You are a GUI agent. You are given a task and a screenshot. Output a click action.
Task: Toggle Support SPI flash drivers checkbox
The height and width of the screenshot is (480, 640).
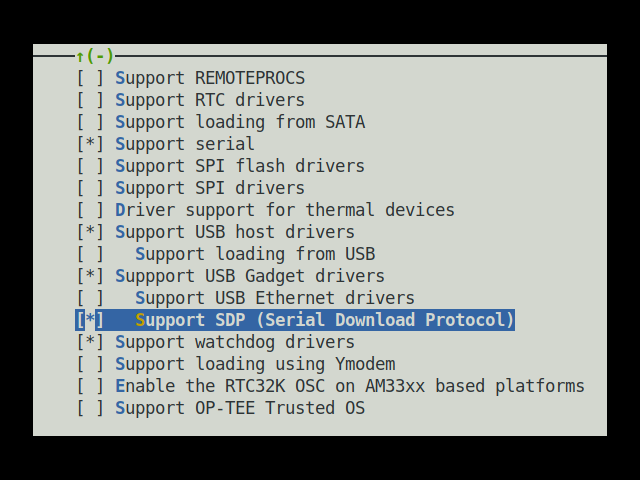91,166
